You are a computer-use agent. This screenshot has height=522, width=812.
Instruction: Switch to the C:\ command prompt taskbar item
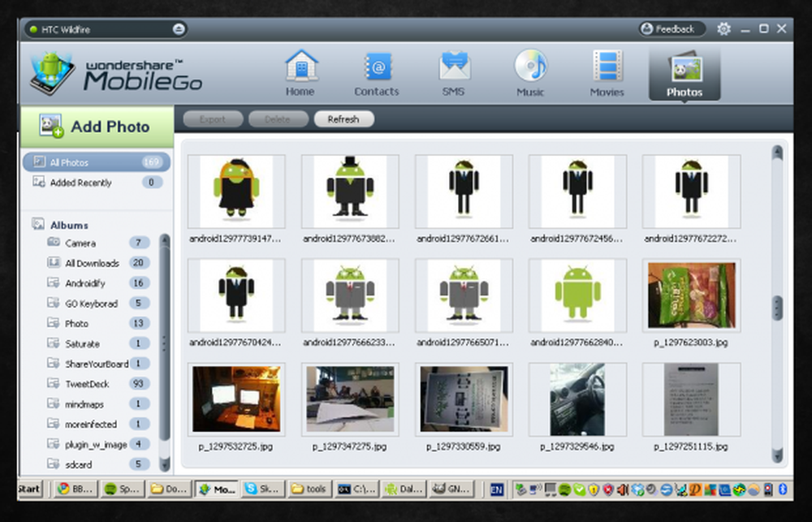[x=356, y=489]
